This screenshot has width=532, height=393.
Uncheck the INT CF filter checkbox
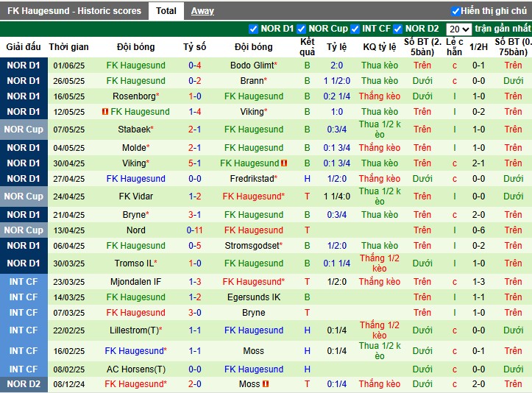click(x=355, y=29)
